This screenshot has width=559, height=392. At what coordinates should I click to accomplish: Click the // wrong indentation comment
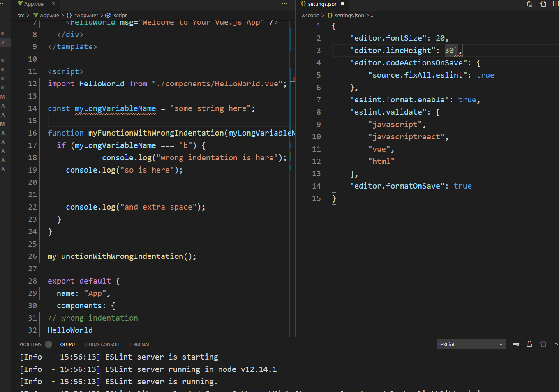click(92, 318)
